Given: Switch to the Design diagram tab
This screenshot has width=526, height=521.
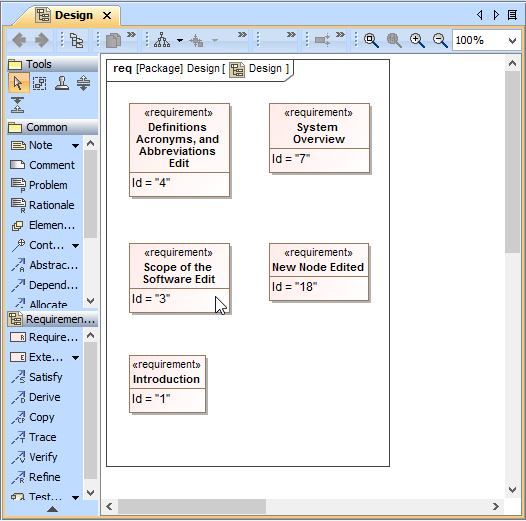Looking at the screenshot, I should pos(68,15).
